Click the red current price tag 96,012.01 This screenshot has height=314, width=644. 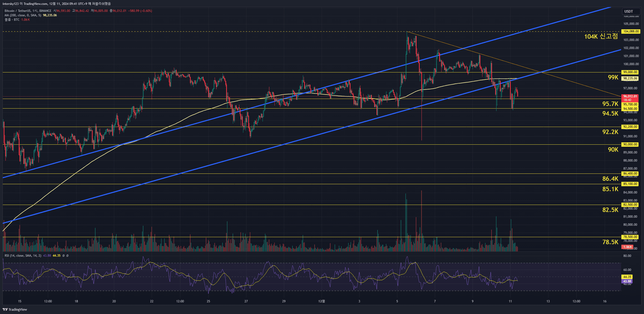(x=630, y=96)
